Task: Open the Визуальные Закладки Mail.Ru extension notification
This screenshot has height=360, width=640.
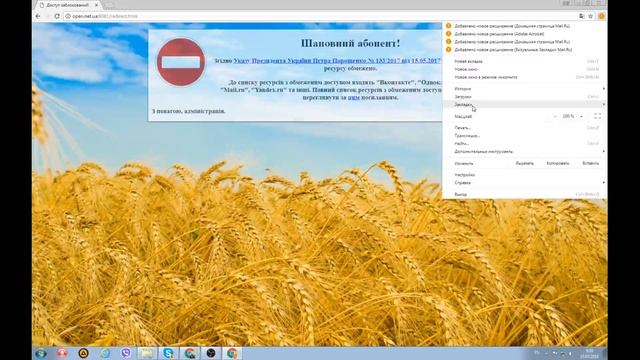Action: tap(524, 49)
